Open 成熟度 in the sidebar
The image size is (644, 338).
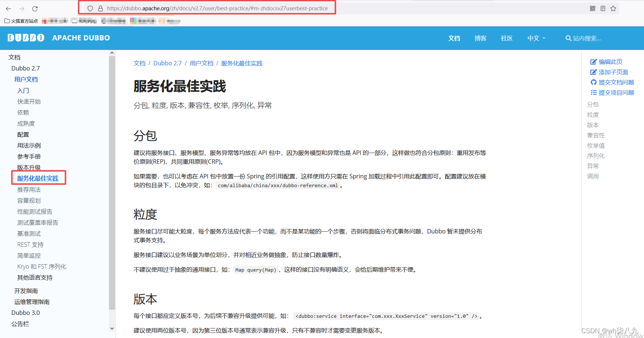point(26,123)
